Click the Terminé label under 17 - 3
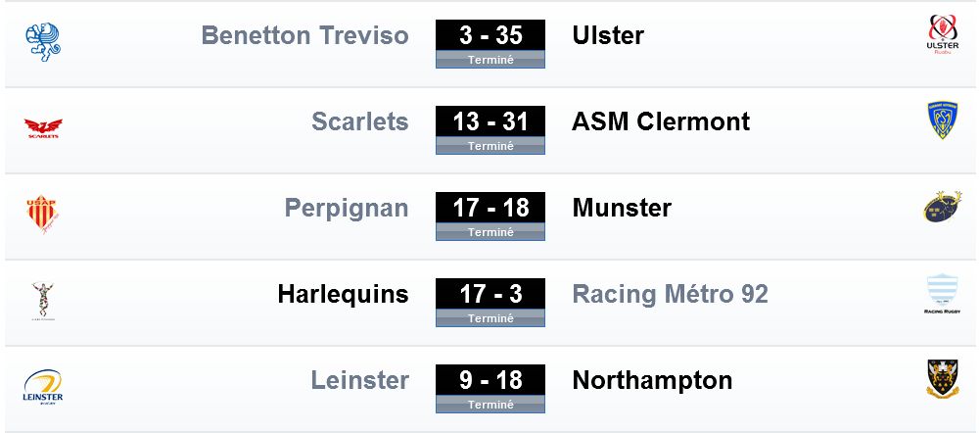Viewport: 980px width, 433px height. click(x=490, y=318)
